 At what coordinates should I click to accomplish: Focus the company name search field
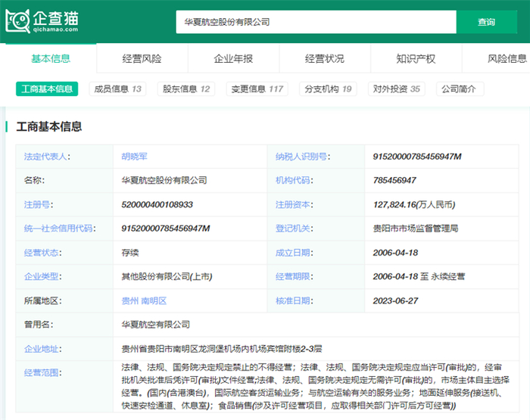tap(315, 22)
